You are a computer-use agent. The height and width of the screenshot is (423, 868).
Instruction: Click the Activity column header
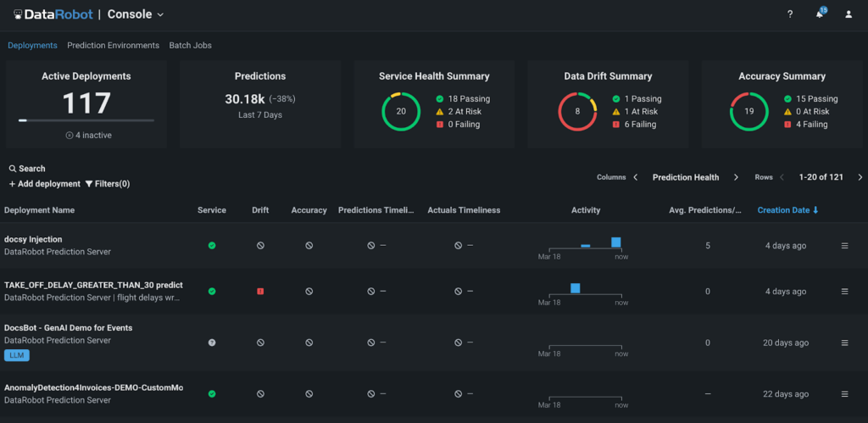[x=586, y=210]
